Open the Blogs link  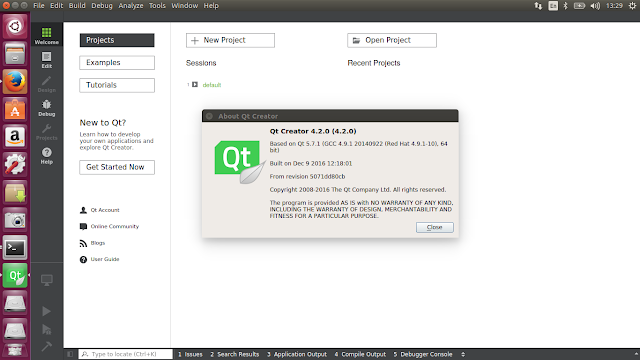click(98, 243)
